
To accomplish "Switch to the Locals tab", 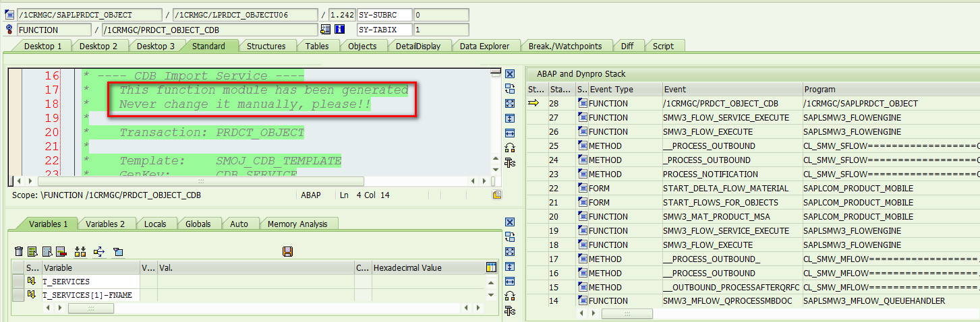I will coord(155,224).
